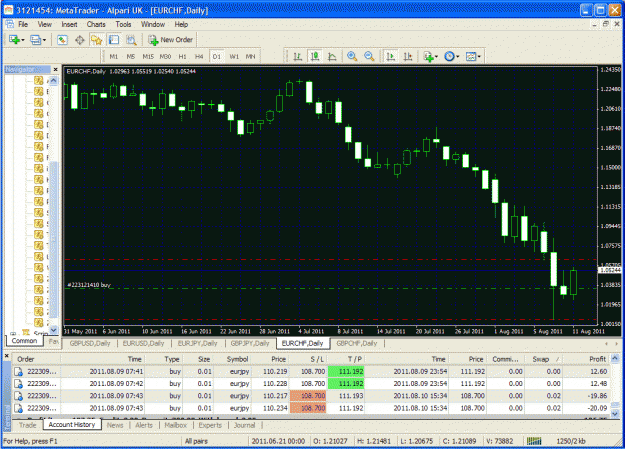Toggle Auto Scroll chart icon
The image size is (625, 449).
click(391, 57)
